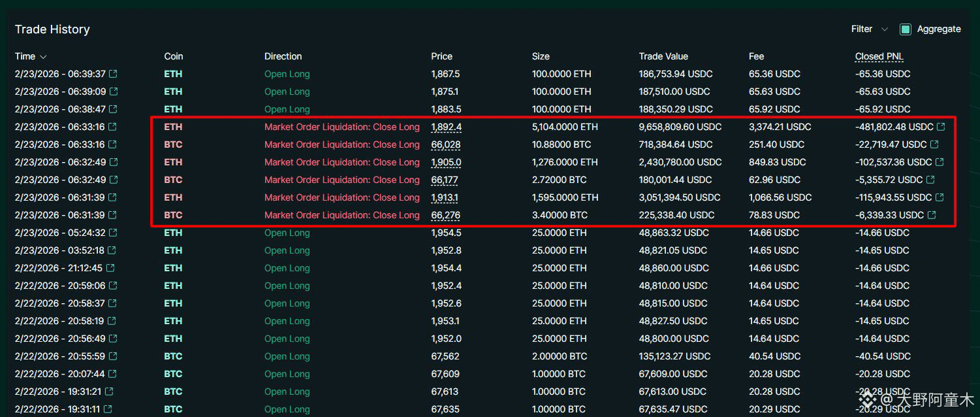
Task: Select closed PNL -65.92 USDC
Action: coord(883,109)
